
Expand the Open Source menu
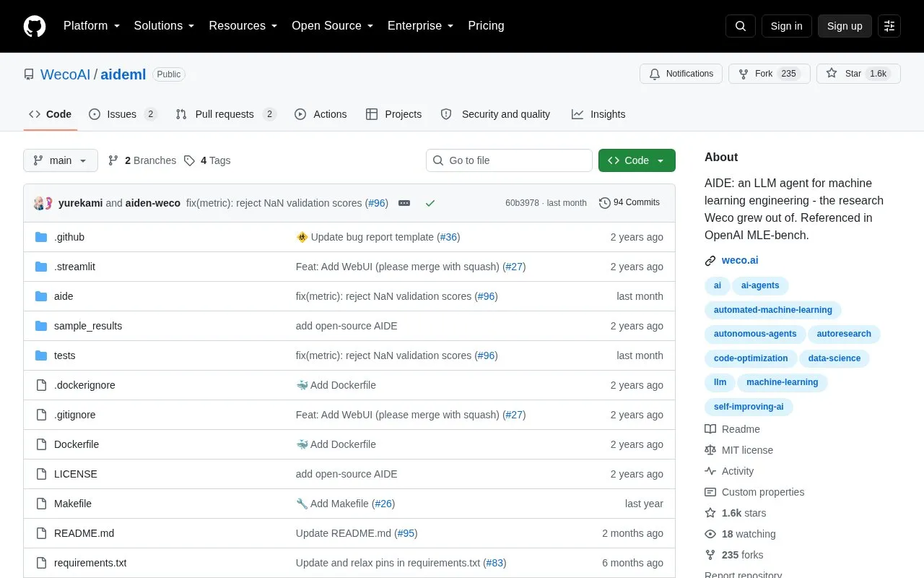332,26
